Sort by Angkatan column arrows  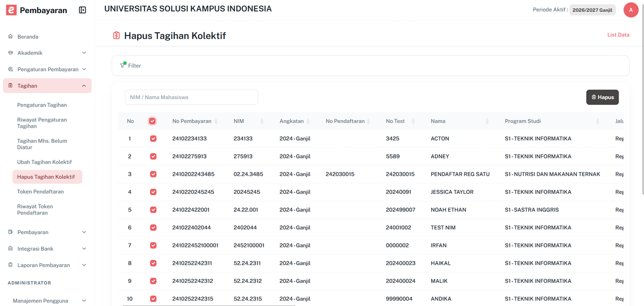[308, 121]
